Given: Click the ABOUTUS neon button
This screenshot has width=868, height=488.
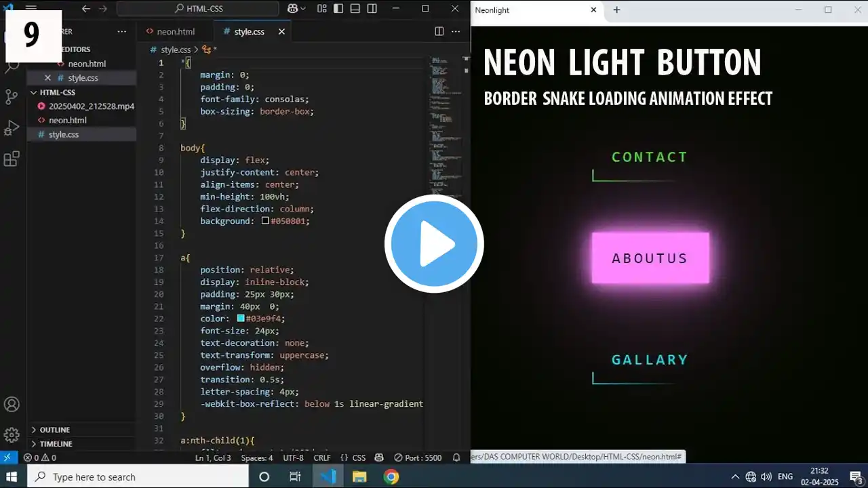Looking at the screenshot, I should [650, 258].
